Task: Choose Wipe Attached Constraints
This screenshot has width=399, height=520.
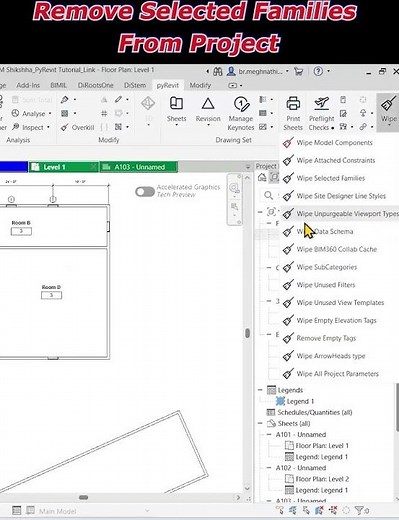Action: pyautogui.click(x=339, y=160)
